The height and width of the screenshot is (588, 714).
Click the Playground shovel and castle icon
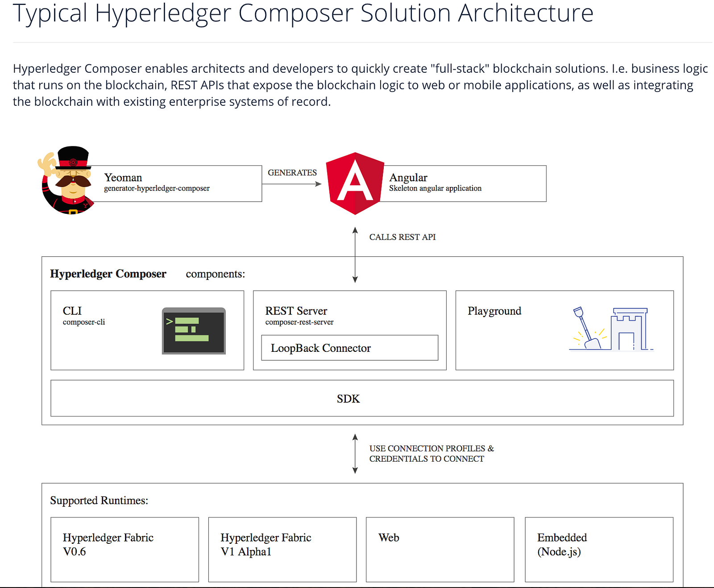[611, 329]
